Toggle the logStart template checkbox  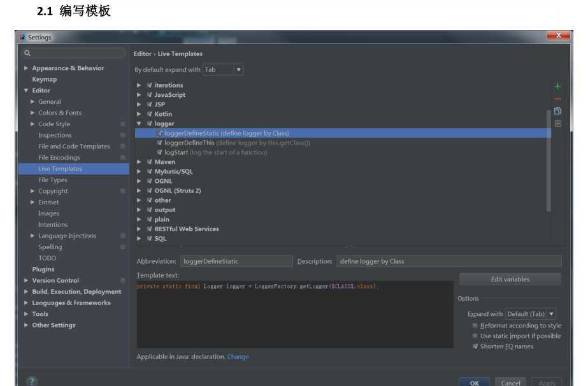pos(160,152)
